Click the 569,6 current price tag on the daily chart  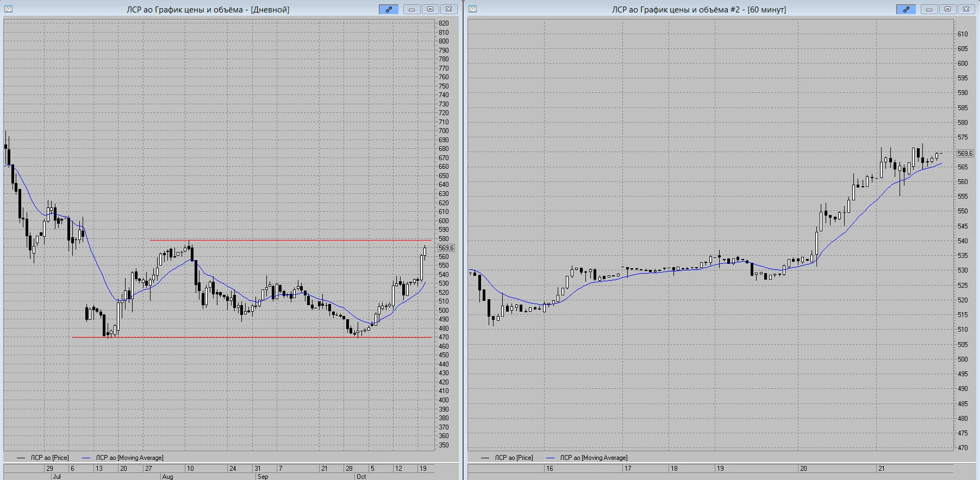click(446, 248)
